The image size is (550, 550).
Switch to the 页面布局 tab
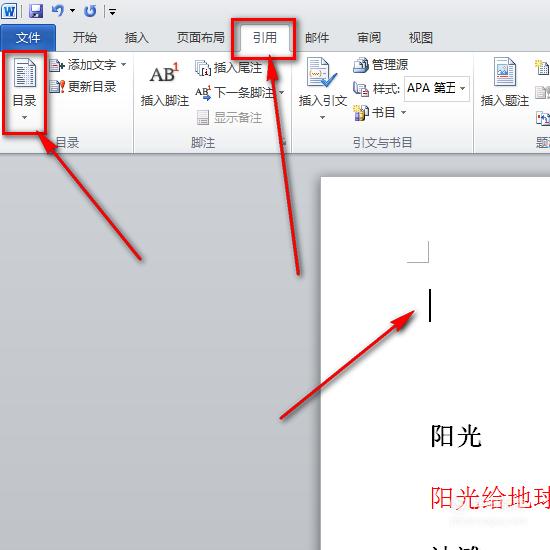[x=200, y=38]
